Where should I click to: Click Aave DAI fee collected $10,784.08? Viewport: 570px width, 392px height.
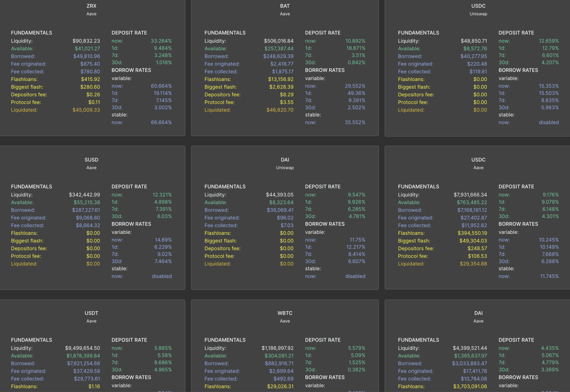[474, 379]
